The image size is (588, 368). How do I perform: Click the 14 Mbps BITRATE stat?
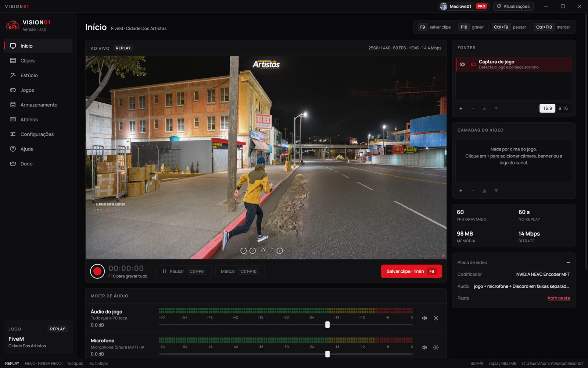[545, 237]
